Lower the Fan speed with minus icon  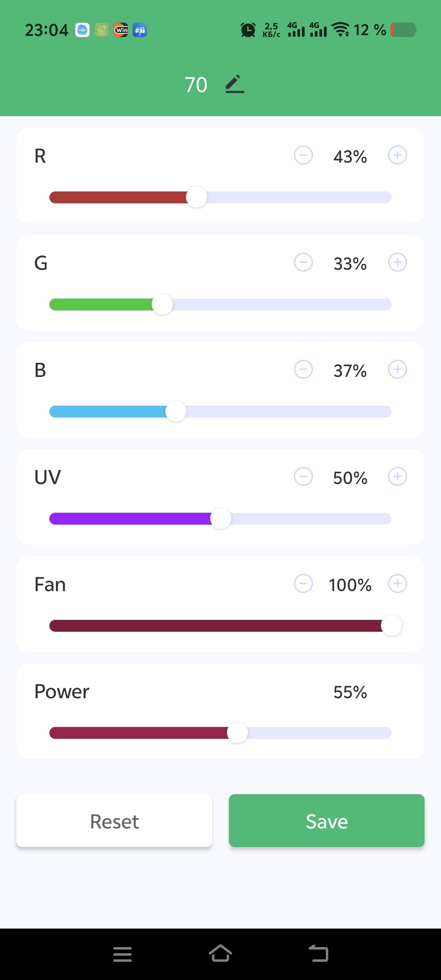click(303, 583)
